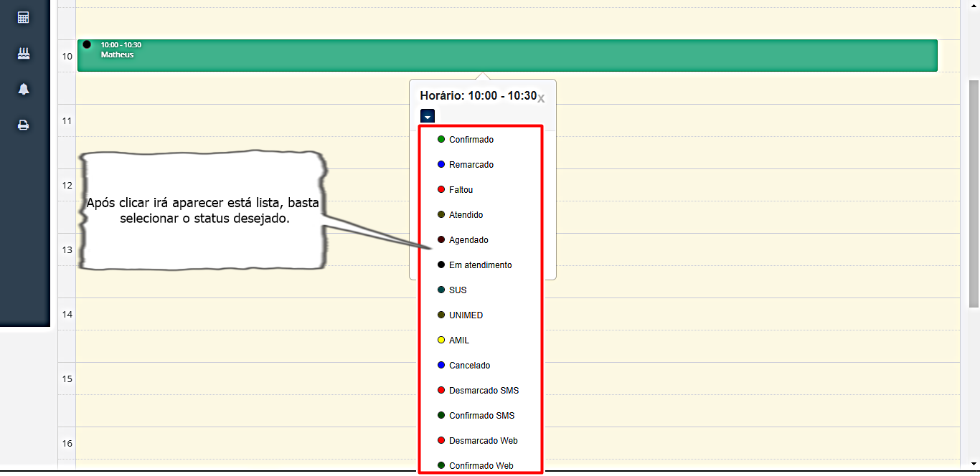
Task: Choose the SUS option
Action: coord(457,290)
